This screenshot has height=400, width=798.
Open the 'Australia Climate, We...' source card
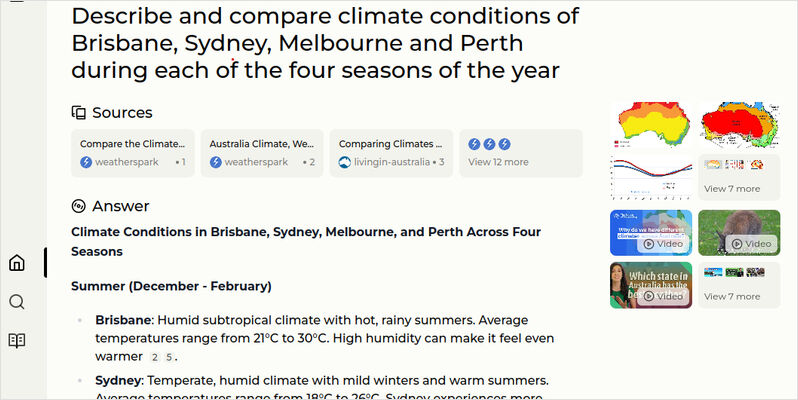[262, 153]
